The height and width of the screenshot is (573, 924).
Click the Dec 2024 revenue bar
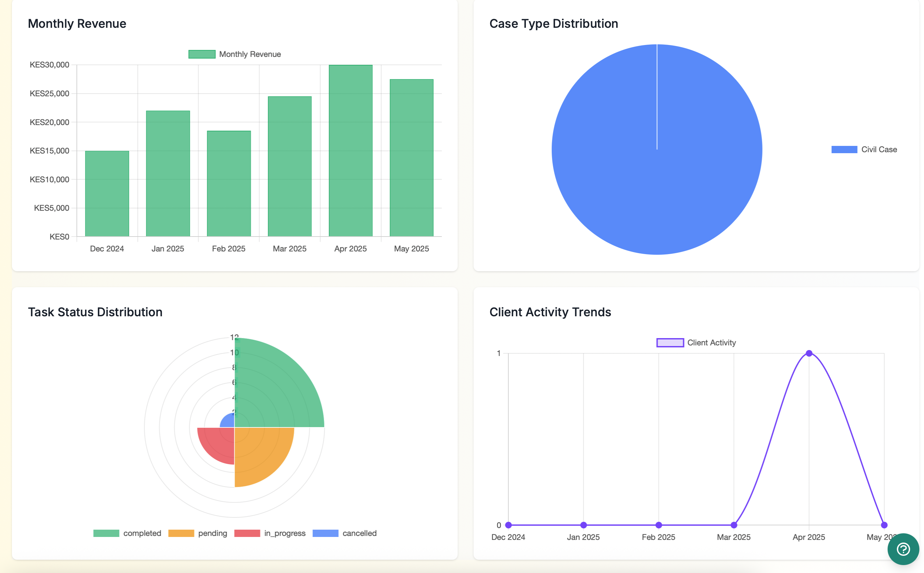point(107,193)
